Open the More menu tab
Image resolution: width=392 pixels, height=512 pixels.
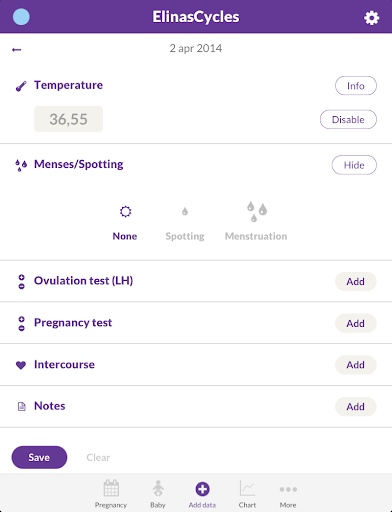point(288,494)
